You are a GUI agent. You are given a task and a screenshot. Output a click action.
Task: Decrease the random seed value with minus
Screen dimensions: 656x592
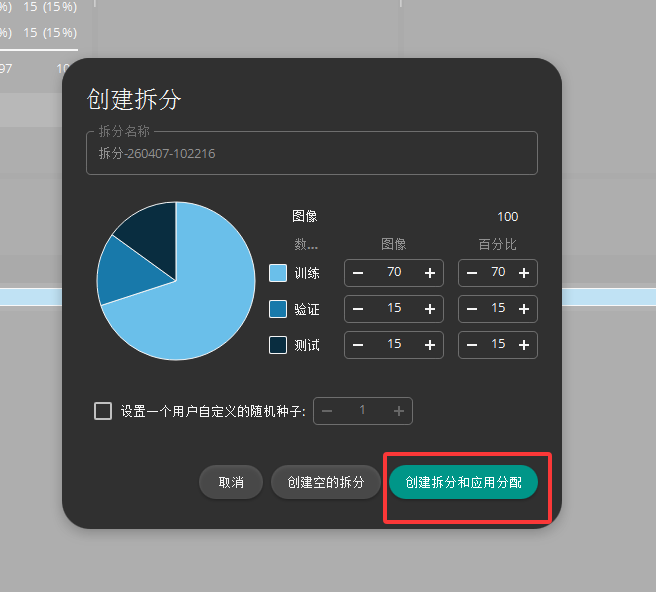327,411
